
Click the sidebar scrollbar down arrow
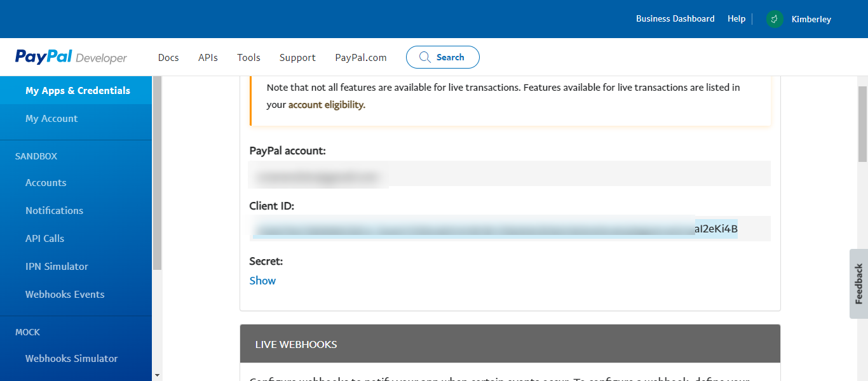(x=157, y=375)
